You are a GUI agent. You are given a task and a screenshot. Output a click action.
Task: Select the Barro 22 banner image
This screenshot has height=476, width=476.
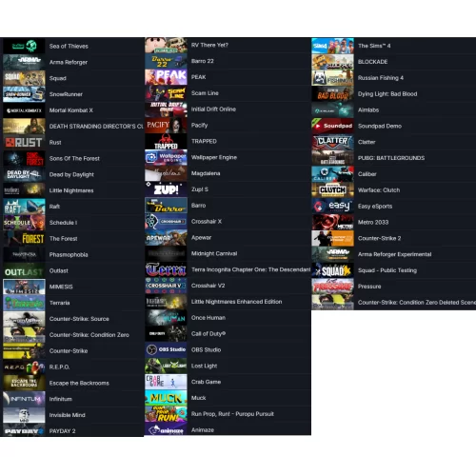coord(166,61)
